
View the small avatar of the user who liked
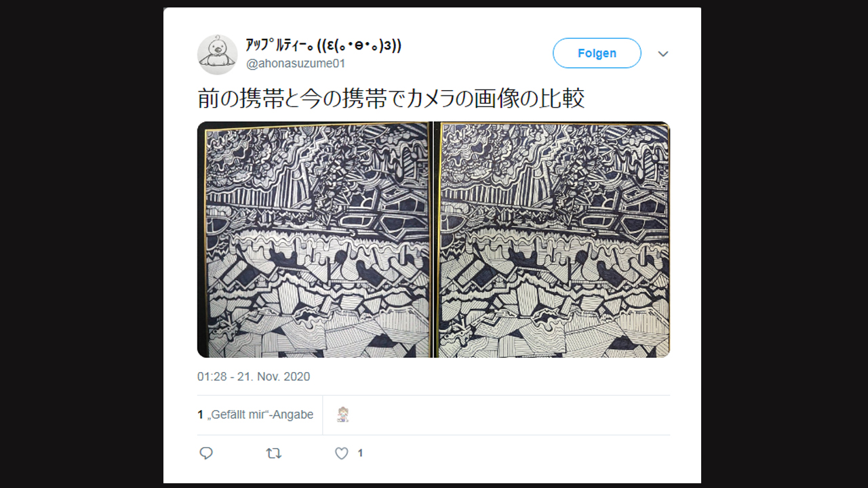tap(343, 415)
